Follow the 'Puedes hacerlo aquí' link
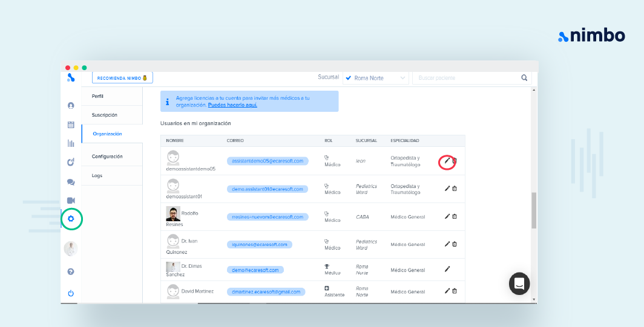The image size is (644, 327). [232, 105]
